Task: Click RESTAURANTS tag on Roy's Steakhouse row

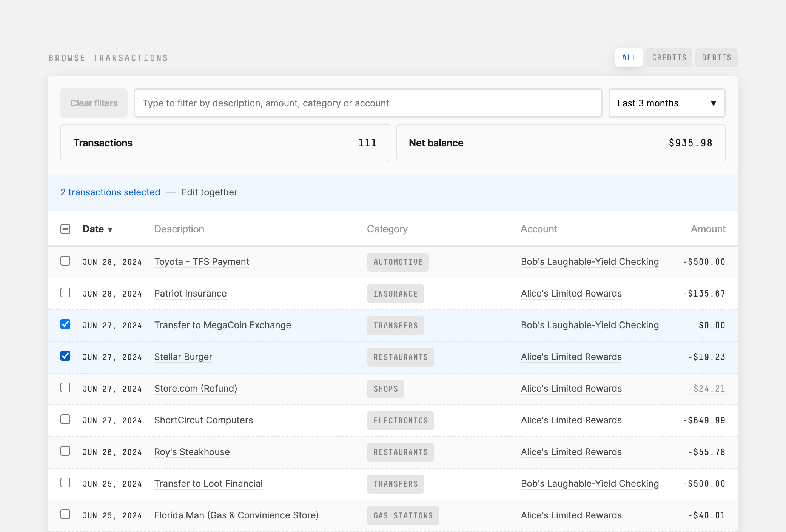Action: 401,452
